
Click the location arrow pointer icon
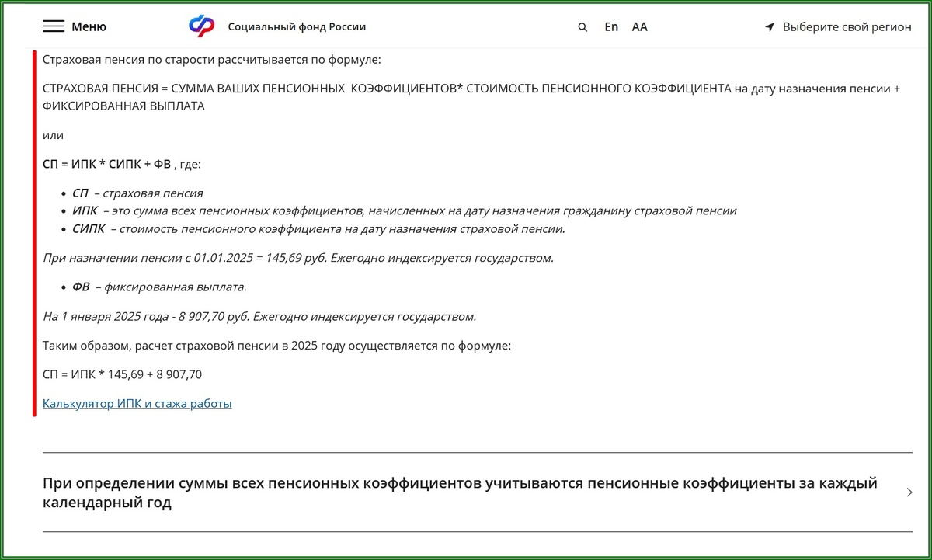769,26
